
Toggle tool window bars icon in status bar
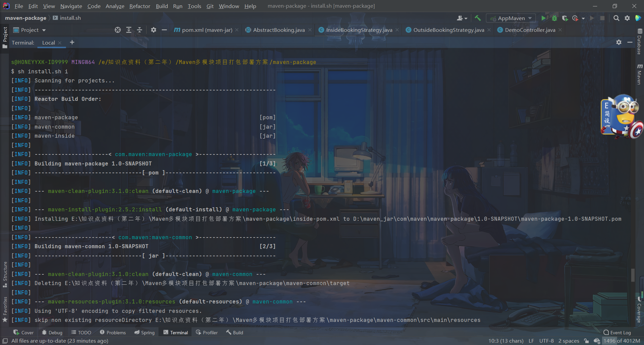5,341
